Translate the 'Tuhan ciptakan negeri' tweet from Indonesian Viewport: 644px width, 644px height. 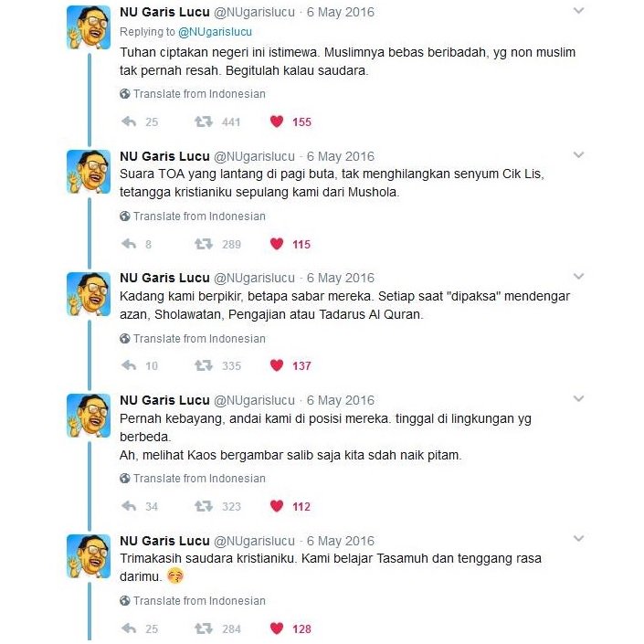[x=193, y=94]
